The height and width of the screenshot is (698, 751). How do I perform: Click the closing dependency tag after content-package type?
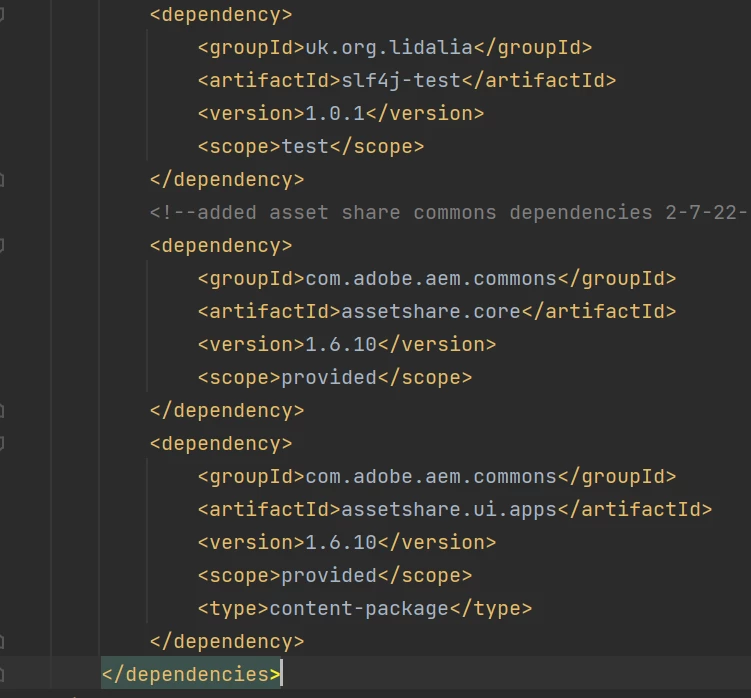point(227,641)
